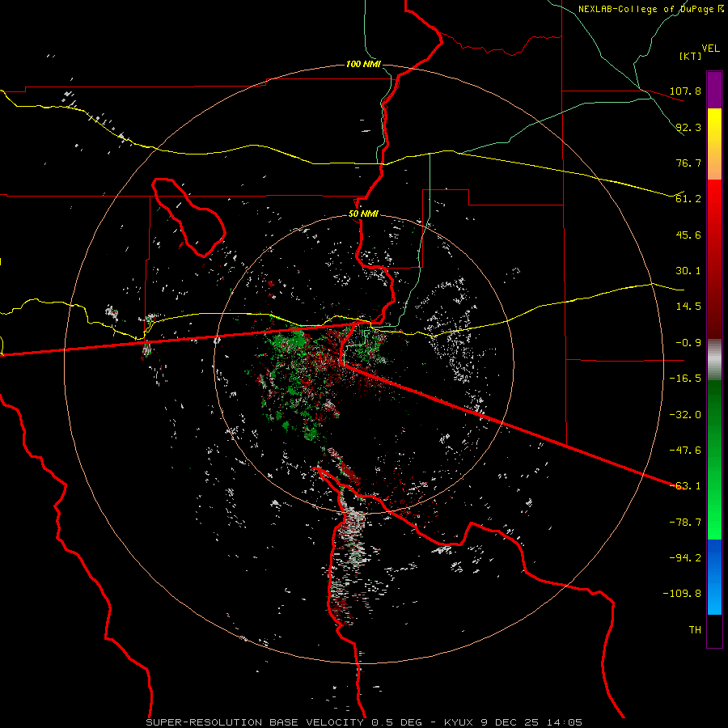
Task: Click the 14.5 legend value
Action: (x=688, y=307)
